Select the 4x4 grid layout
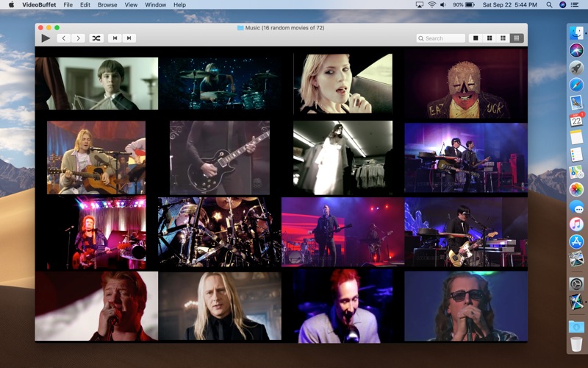 tap(517, 38)
